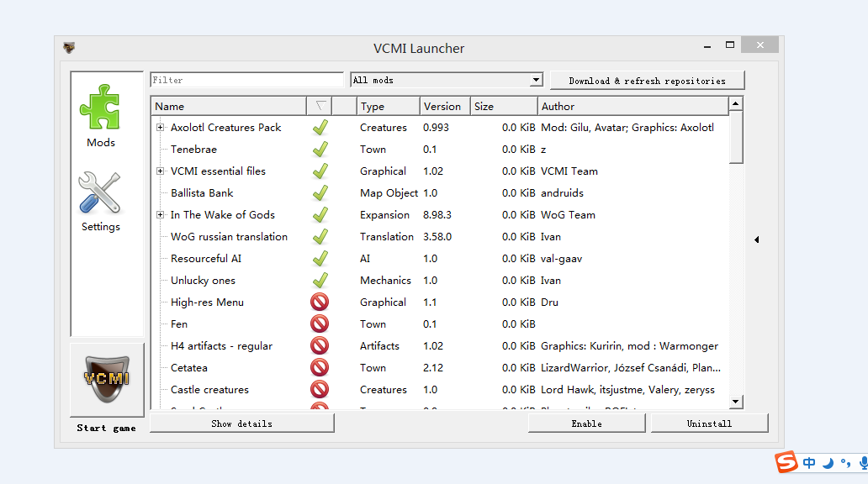
Task: Click green checkmark for WoG russian translation
Action: pyautogui.click(x=320, y=237)
